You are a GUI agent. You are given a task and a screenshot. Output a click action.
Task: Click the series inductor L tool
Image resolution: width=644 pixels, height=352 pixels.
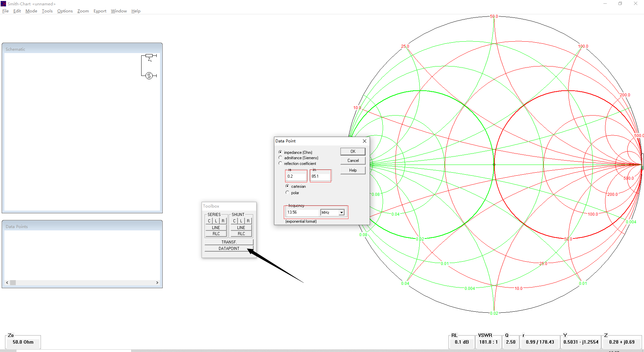click(x=216, y=221)
